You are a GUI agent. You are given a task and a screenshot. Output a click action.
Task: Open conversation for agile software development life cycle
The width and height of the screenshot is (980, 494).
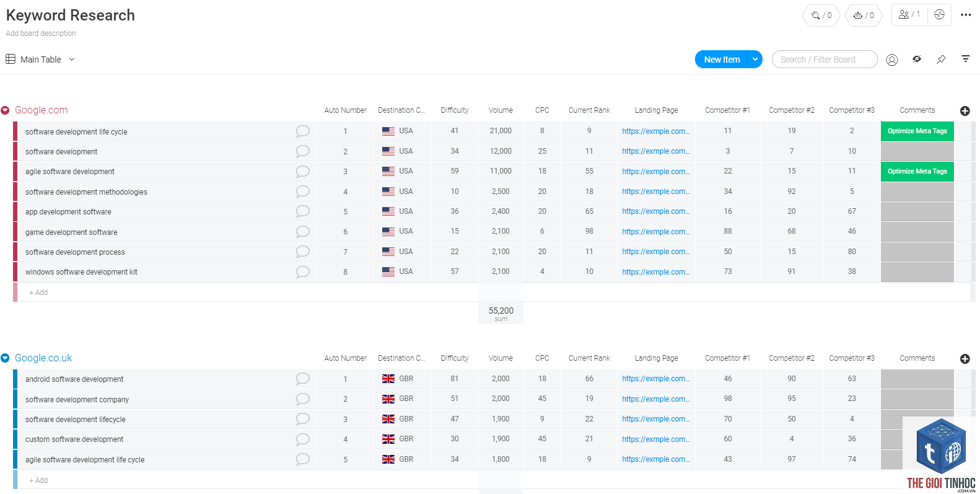point(302,459)
